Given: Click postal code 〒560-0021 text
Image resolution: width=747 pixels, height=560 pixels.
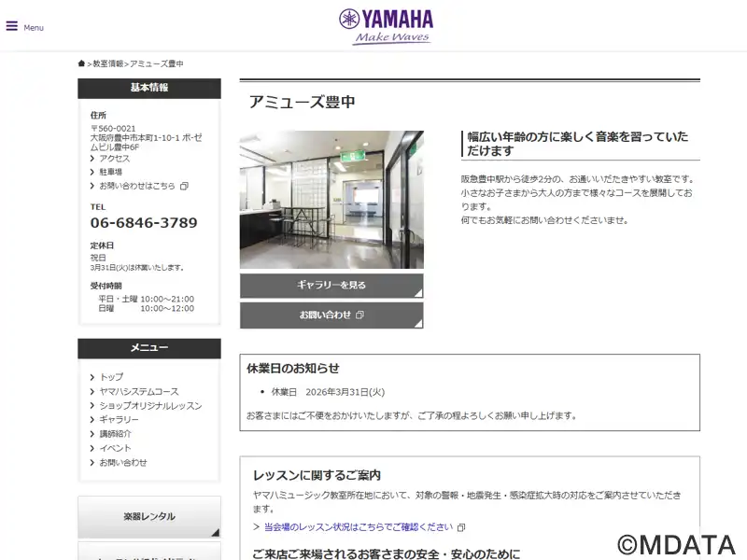Looking at the screenshot, I should [113, 129].
